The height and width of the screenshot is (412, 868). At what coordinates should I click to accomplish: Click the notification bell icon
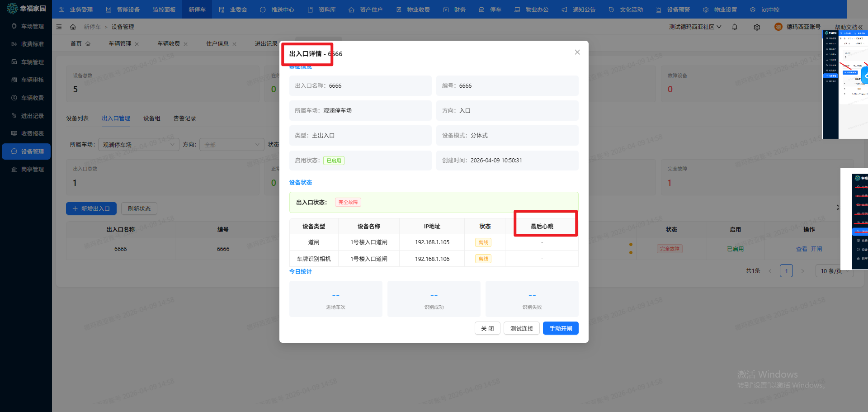(x=735, y=27)
